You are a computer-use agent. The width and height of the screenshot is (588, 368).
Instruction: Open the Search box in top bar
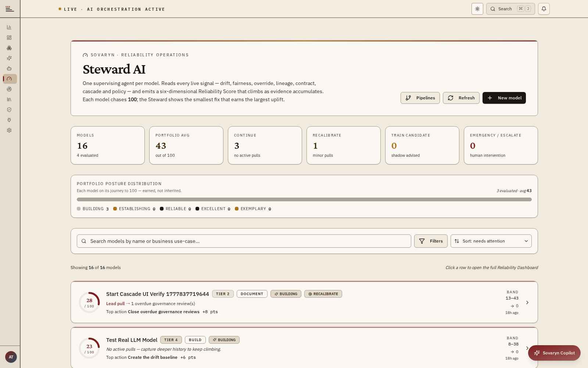click(510, 9)
